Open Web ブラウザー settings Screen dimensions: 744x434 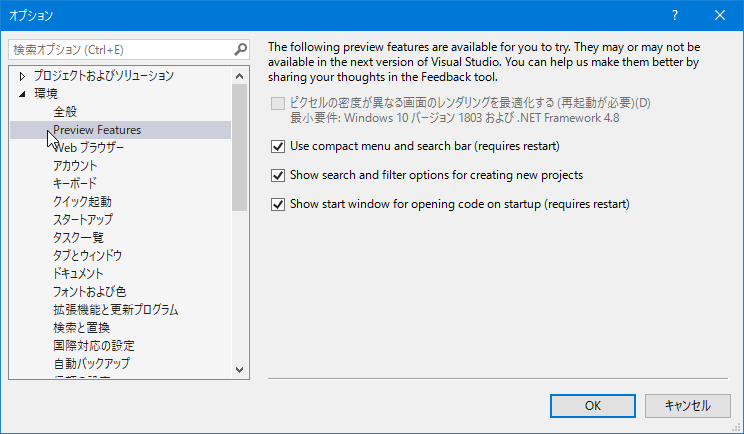pos(89,148)
